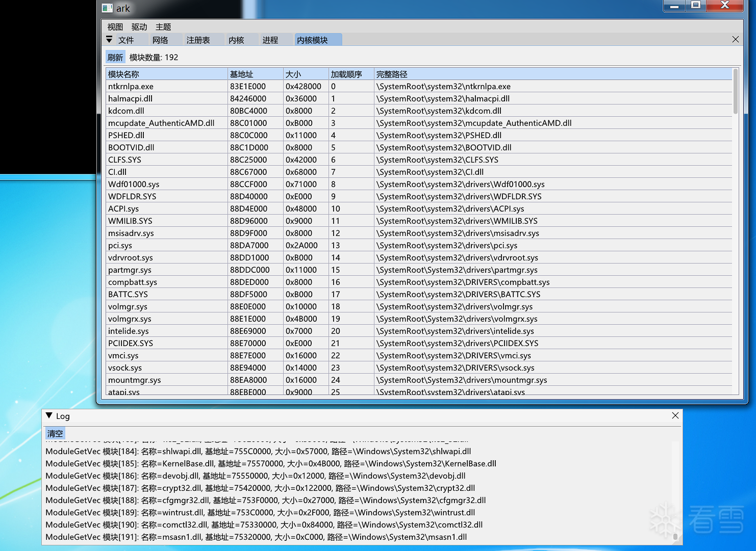Click the log line for shlwapi.dll
Image resolution: width=756 pixels, height=551 pixels.
(x=258, y=451)
